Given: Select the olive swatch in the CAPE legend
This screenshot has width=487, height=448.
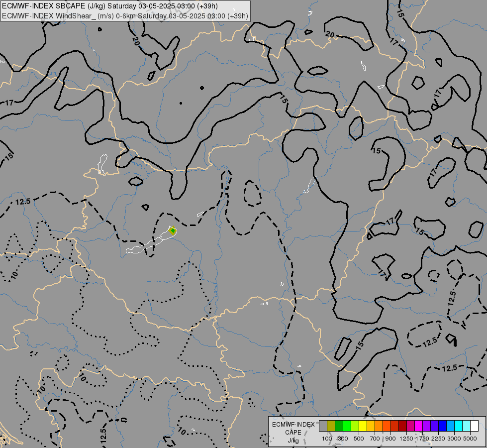Looking at the screenshot, I should click(331, 426).
